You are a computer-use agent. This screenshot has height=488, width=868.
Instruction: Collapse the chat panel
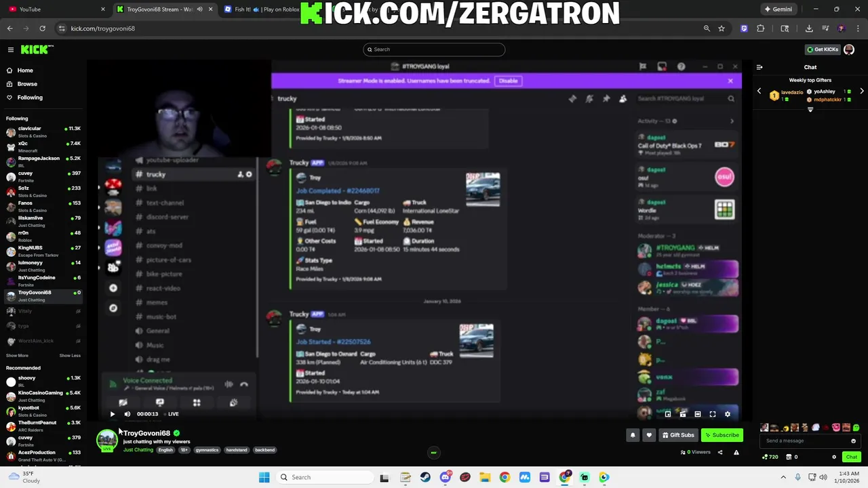(759, 67)
